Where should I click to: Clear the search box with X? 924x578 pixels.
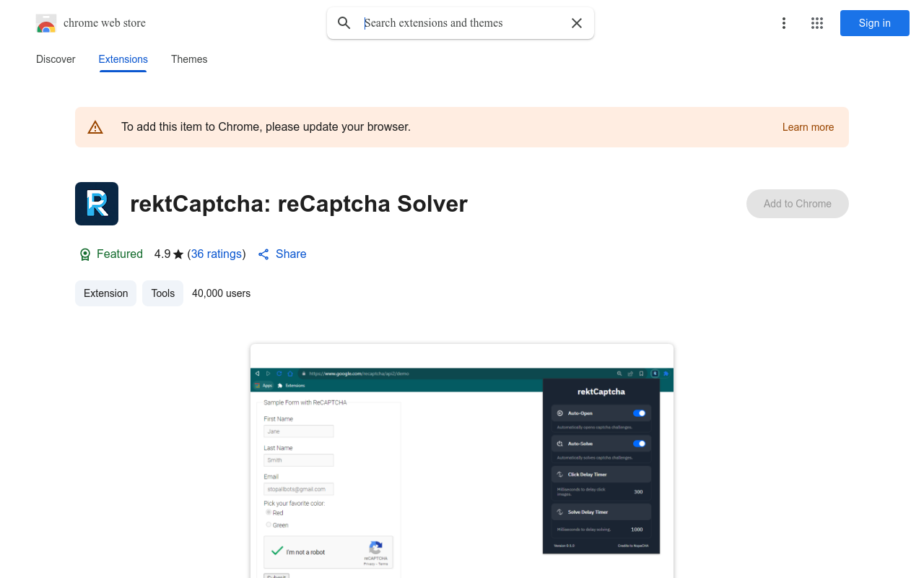tap(577, 23)
